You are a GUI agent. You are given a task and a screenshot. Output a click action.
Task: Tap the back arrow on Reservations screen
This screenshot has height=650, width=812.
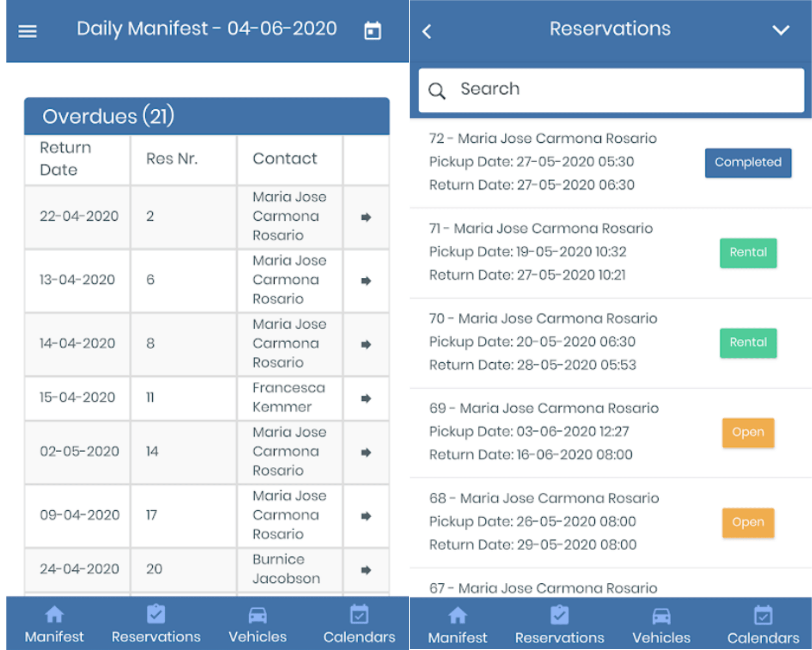pos(425,30)
